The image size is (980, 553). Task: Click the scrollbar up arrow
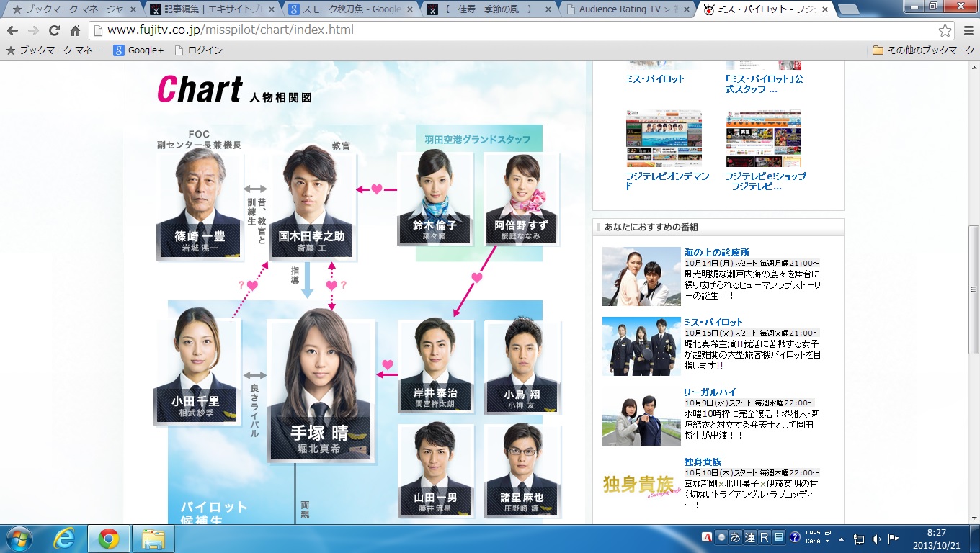(974, 68)
